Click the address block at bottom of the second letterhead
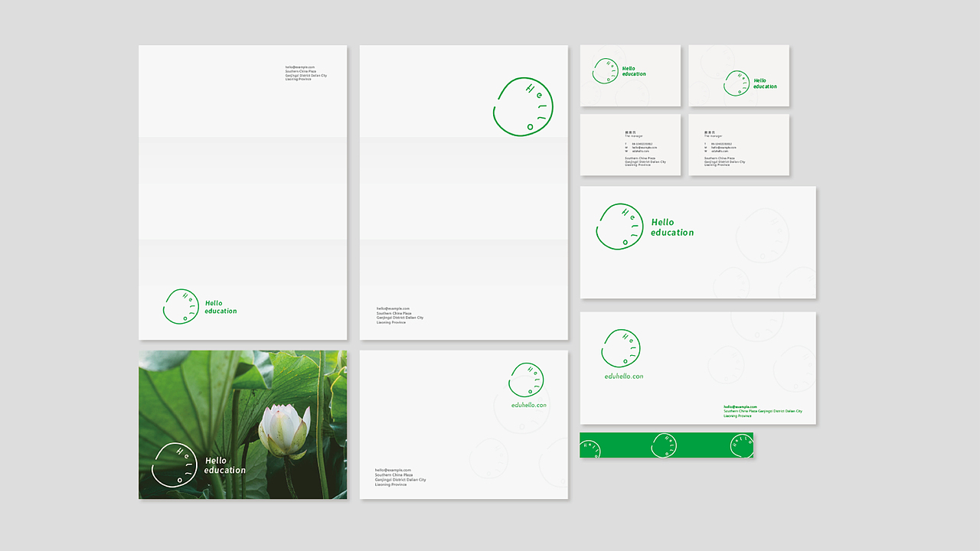Screen dimensions: 980x551 (400, 315)
